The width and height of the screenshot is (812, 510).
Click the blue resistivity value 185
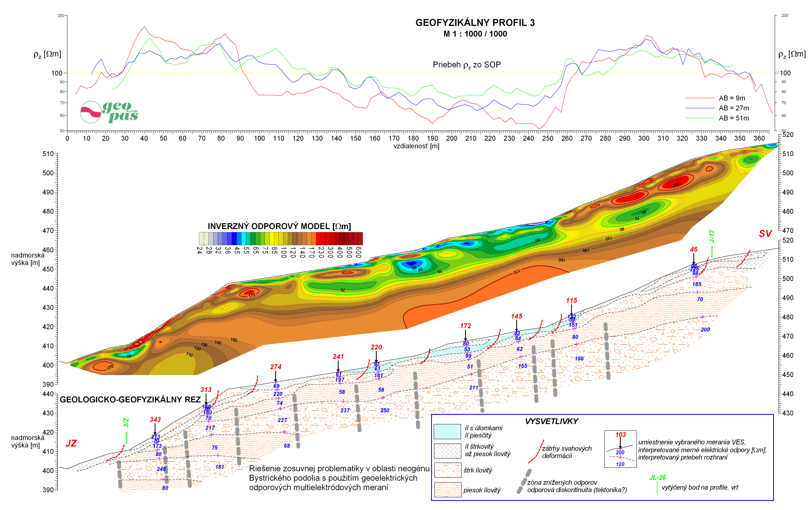[697, 284]
